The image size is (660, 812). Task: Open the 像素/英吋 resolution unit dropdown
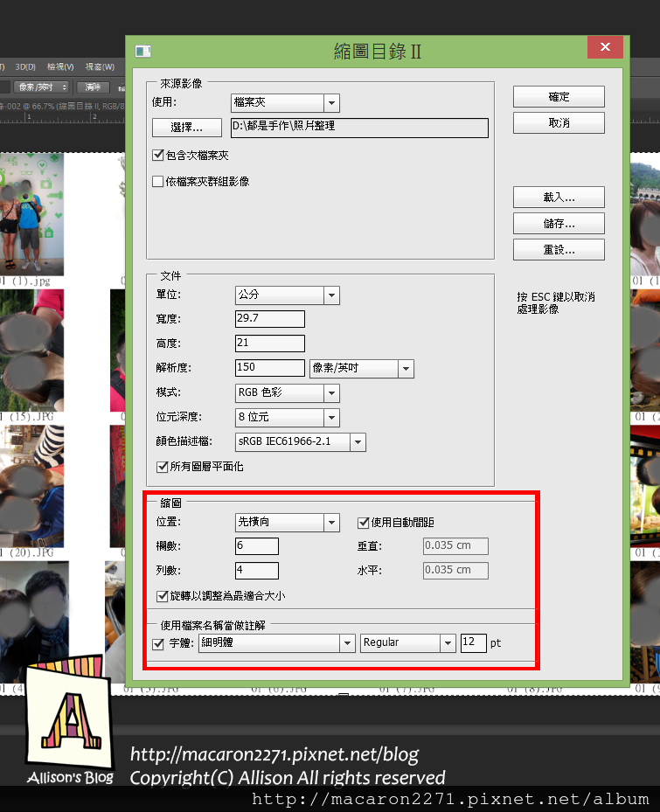(362, 369)
